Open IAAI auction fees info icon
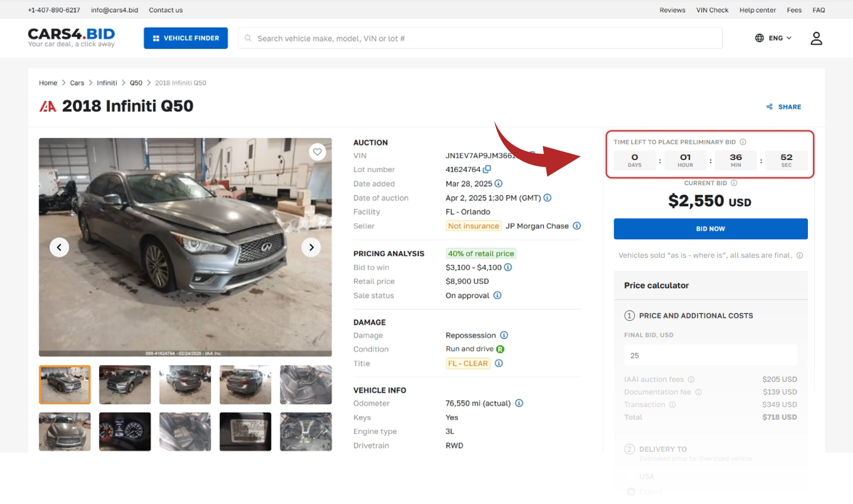This screenshot has width=853, height=504. [x=691, y=379]
